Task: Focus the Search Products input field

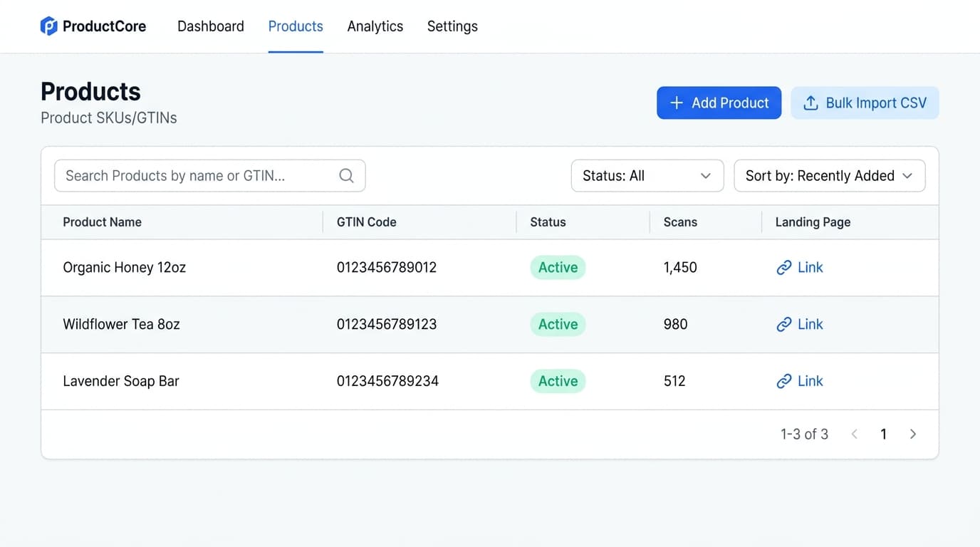Action: (210, 176)
